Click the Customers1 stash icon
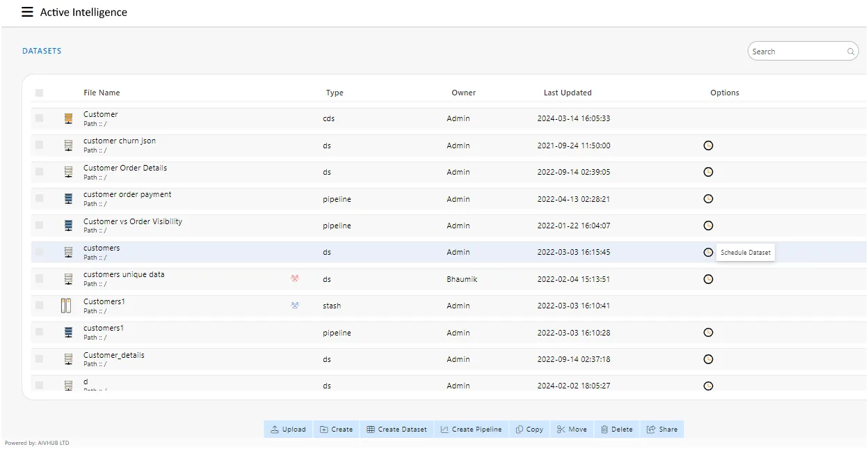Viewport: 868px width, 449px height. pos(66,306)
